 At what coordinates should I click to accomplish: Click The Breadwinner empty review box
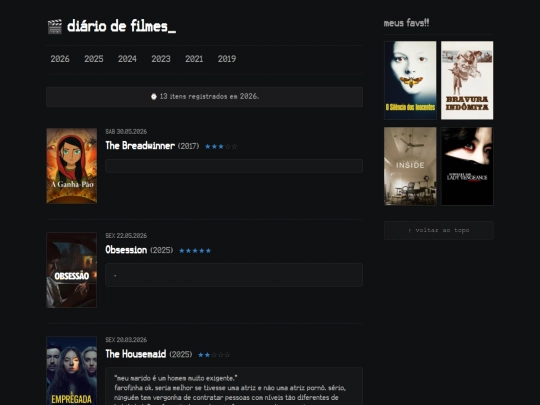tap(234, 166)
